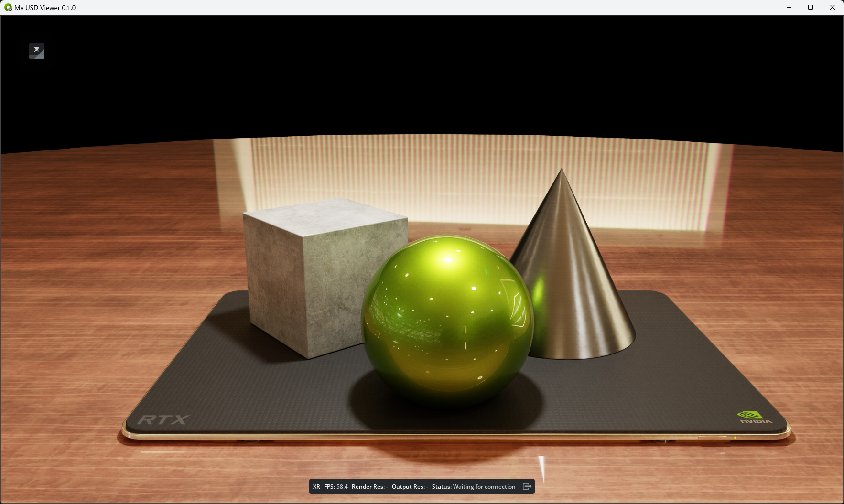This screenshot has height=504, width=844.
Task: Click the Render Res field
Action: (x=369, y=487)
